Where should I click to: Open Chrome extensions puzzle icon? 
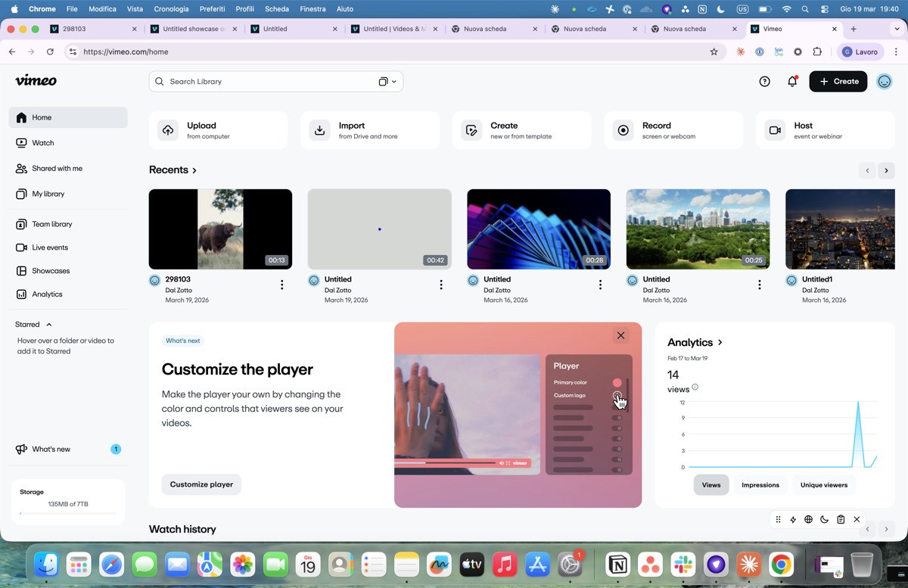click(x=817, y=51)
